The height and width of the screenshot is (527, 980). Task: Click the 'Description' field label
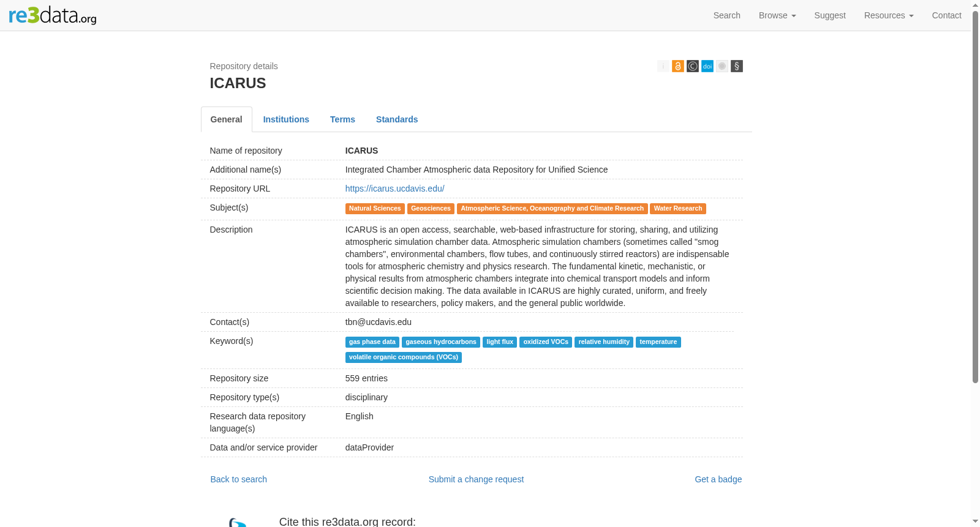click(x=231, y=230)
